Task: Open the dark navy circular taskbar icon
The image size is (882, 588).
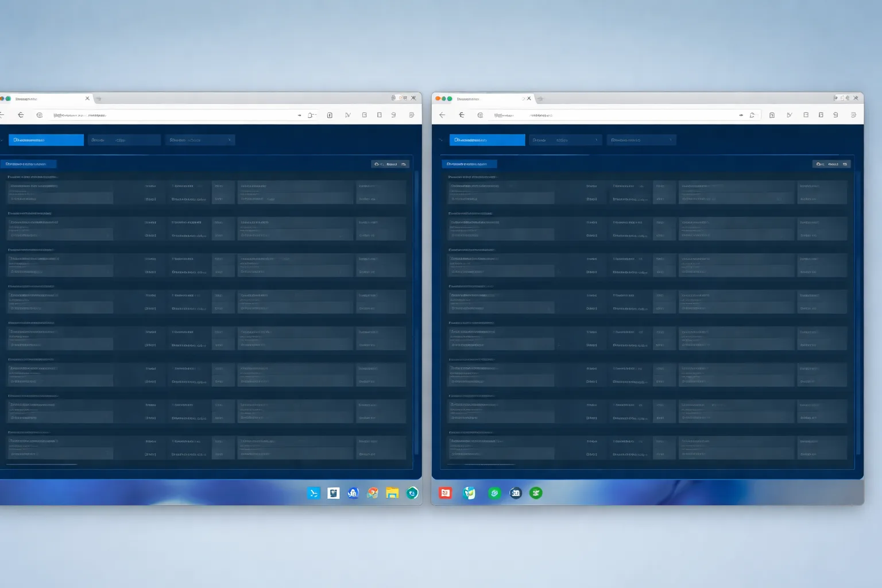Action: (x=516, y=493)
